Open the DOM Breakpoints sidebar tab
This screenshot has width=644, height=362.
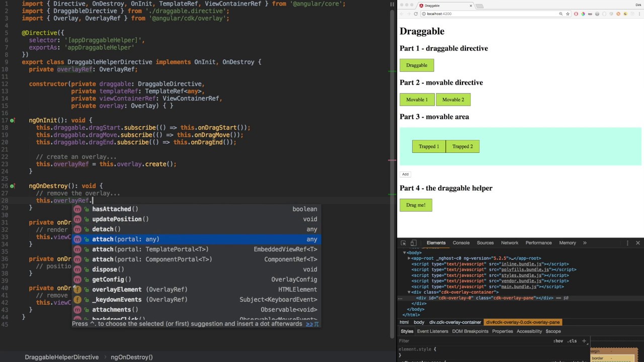470,331
